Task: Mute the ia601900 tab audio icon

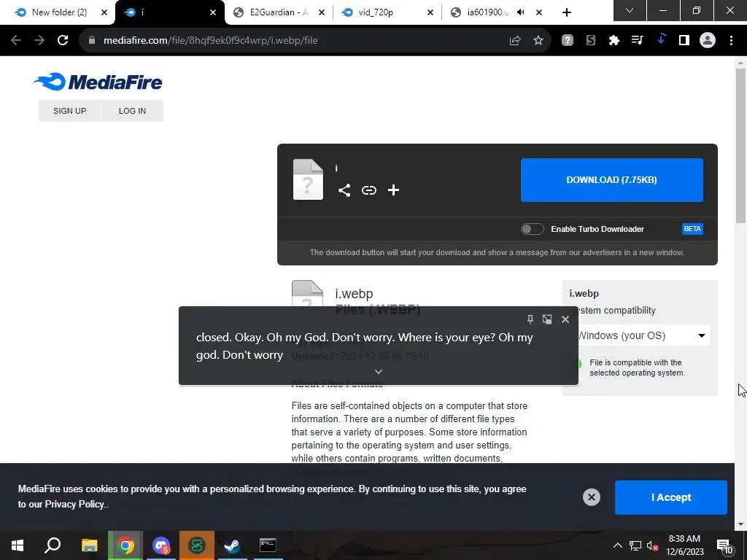Action: click(x=521, y=12)
